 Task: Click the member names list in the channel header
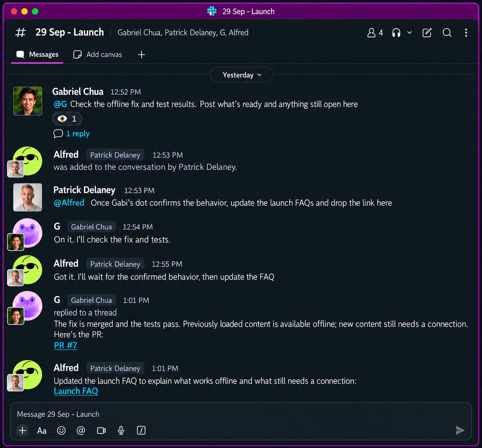pyautogui.click(x=183, y=33)
